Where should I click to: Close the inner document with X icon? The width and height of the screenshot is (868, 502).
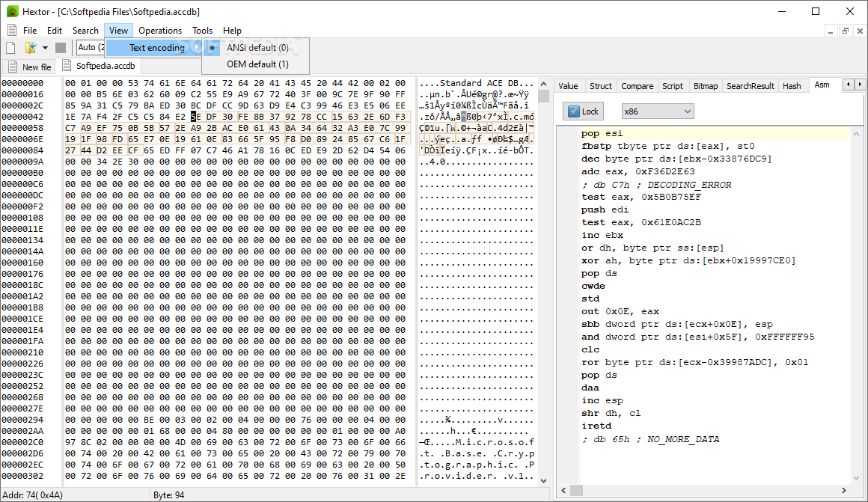pyautogui.click(x=860, y=31)
